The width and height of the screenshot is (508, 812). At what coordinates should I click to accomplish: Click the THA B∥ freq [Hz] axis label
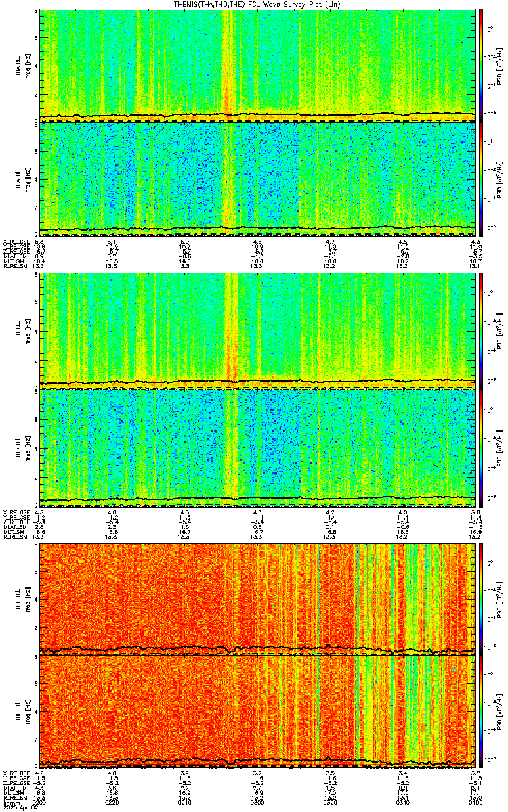click(28, 180)
